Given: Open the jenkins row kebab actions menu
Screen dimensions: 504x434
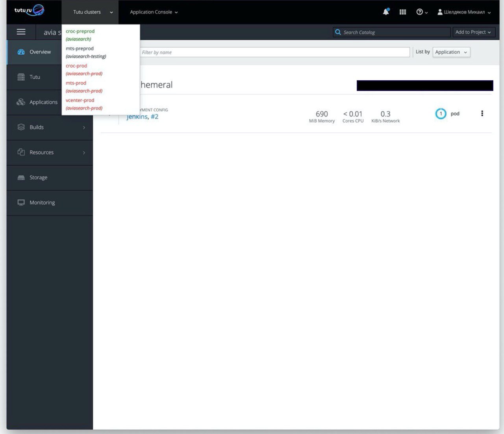Looking at the screenshot, I should [482, 114].
